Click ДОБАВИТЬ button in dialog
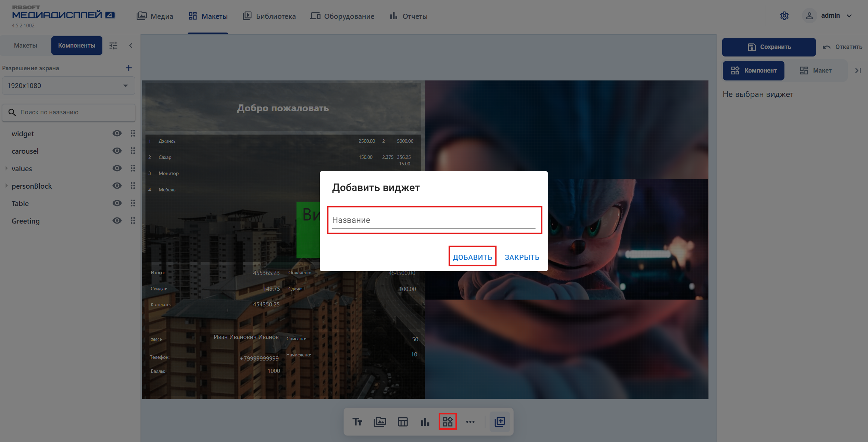 pyautogui.click(x=472, y=257)
